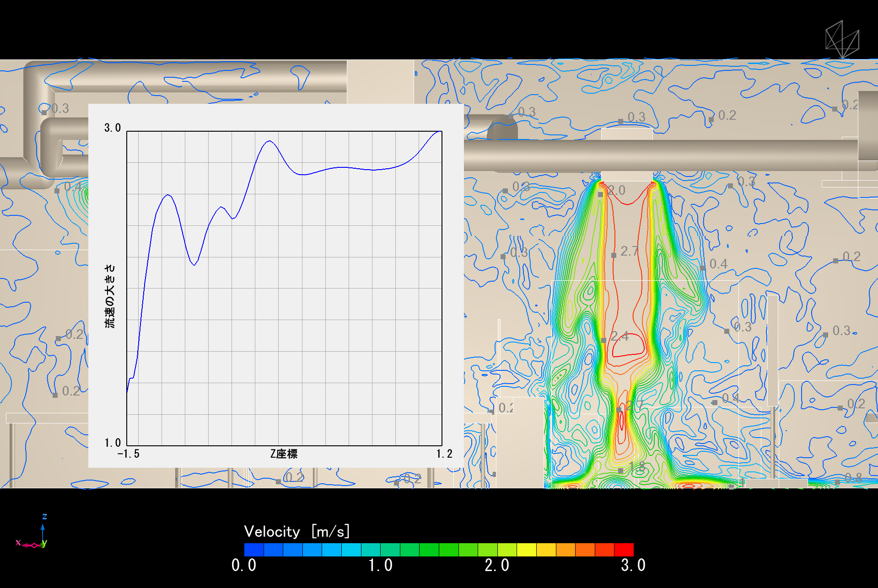Click the yellow swatch in the velocity legend

click(x=526, y=549)
